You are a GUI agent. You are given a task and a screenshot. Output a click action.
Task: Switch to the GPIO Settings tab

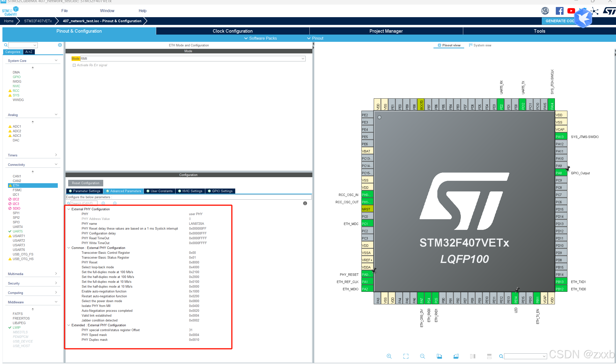tap(220, 191)
